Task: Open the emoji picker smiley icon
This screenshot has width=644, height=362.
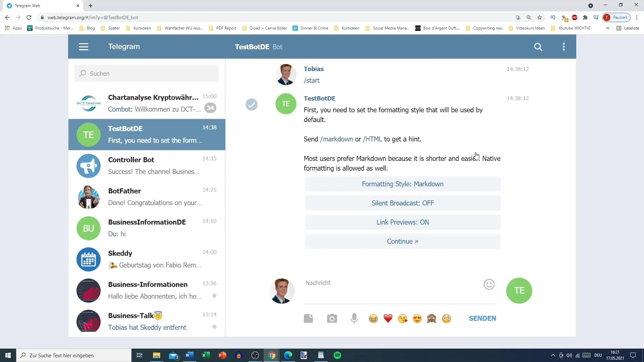Action: point(489,285)
